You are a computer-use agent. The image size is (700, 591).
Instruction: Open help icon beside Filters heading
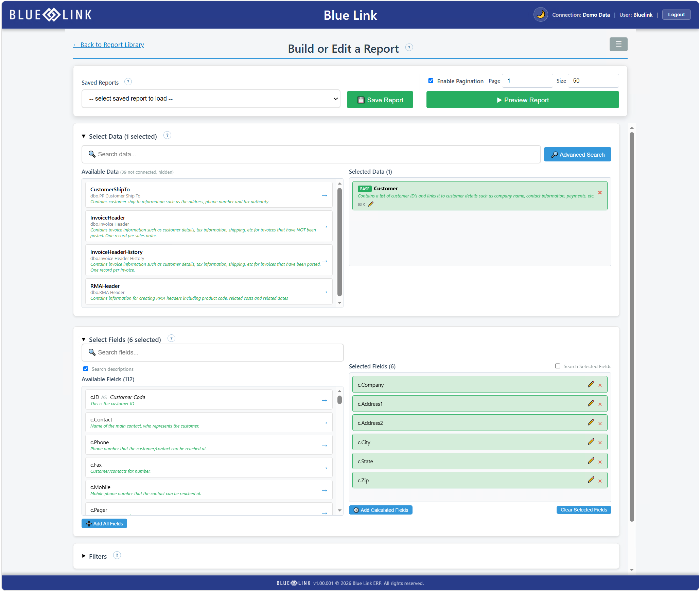coord(117,555)
